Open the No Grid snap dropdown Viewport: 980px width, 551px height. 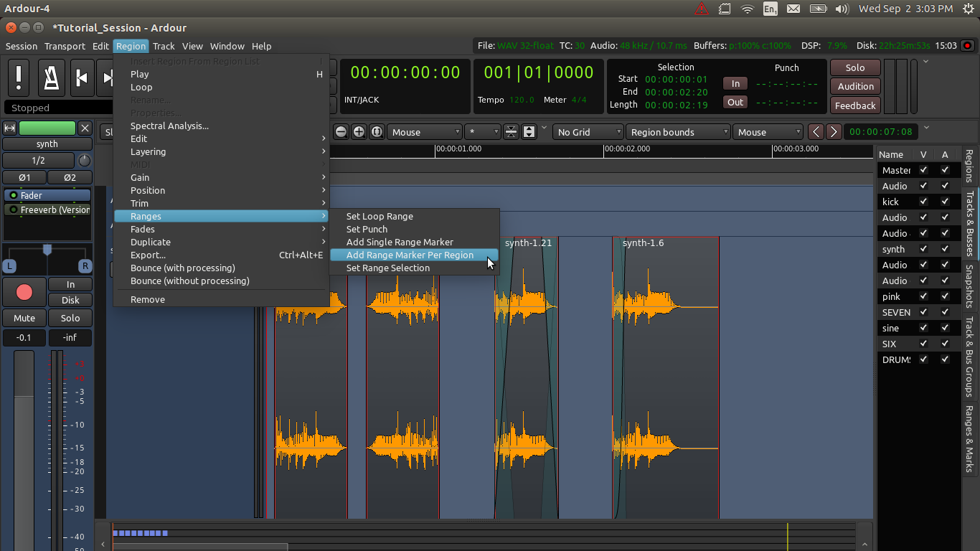click(588, 132)
